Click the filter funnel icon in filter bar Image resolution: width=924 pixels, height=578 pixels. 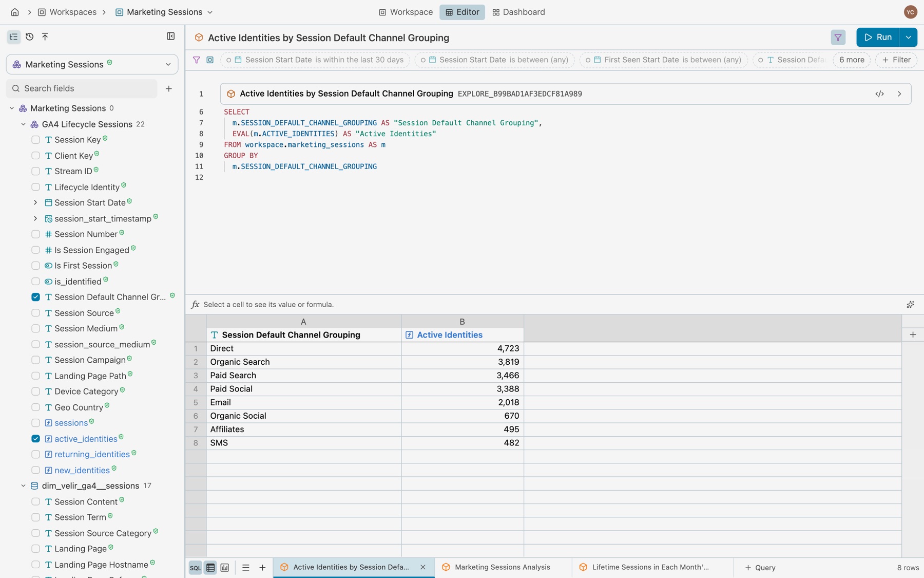coord(196,60)
